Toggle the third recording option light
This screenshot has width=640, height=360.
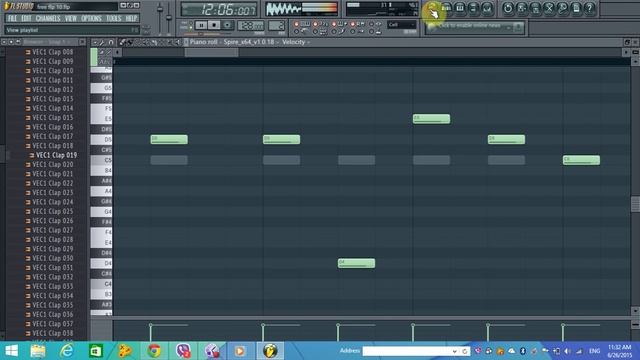point(334,24)
